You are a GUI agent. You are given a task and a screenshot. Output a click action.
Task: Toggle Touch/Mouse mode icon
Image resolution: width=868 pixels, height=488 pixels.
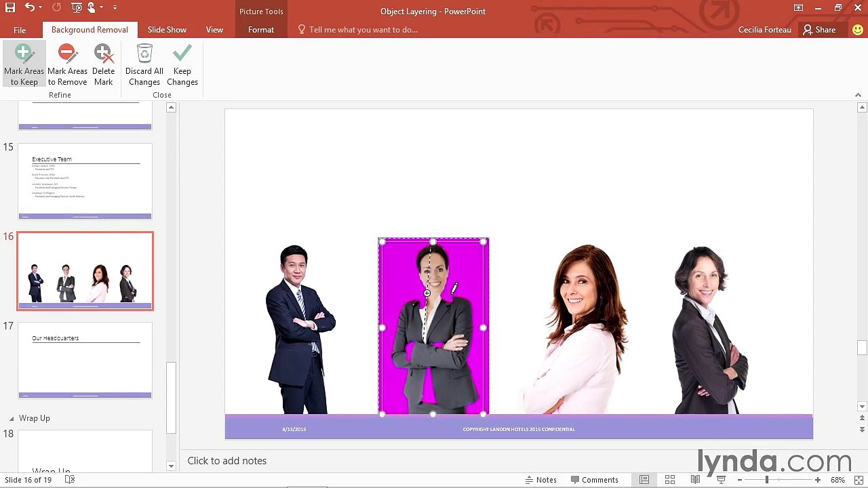coord(92,7)
